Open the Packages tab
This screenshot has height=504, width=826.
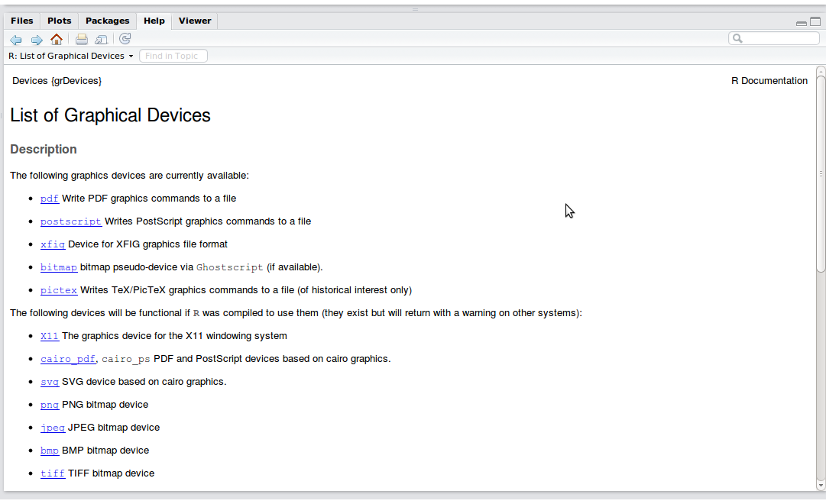click(x=108, y=21)
